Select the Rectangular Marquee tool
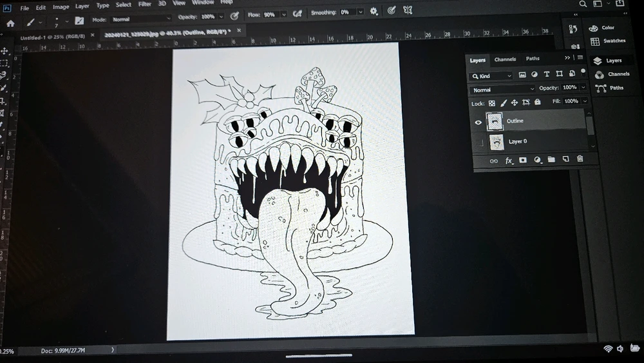Viewport: 644px width, 363px height. [x=4, y=63]
